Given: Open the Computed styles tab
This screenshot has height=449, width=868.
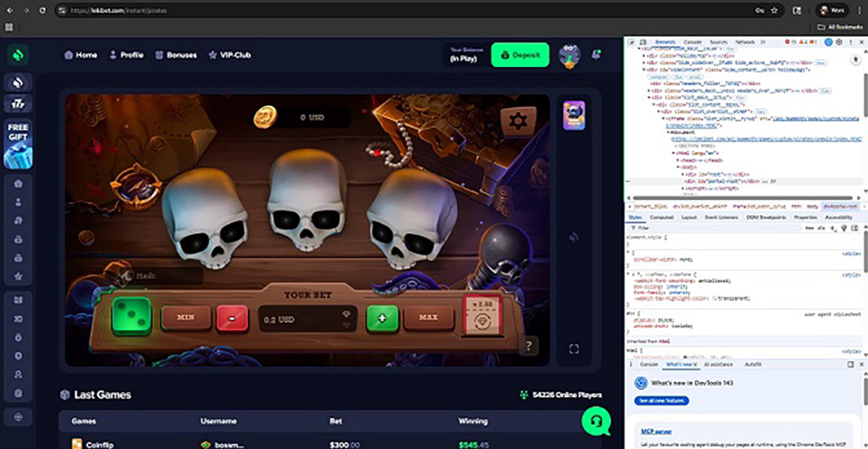Looking at the screenshot, I should (660, 218).
